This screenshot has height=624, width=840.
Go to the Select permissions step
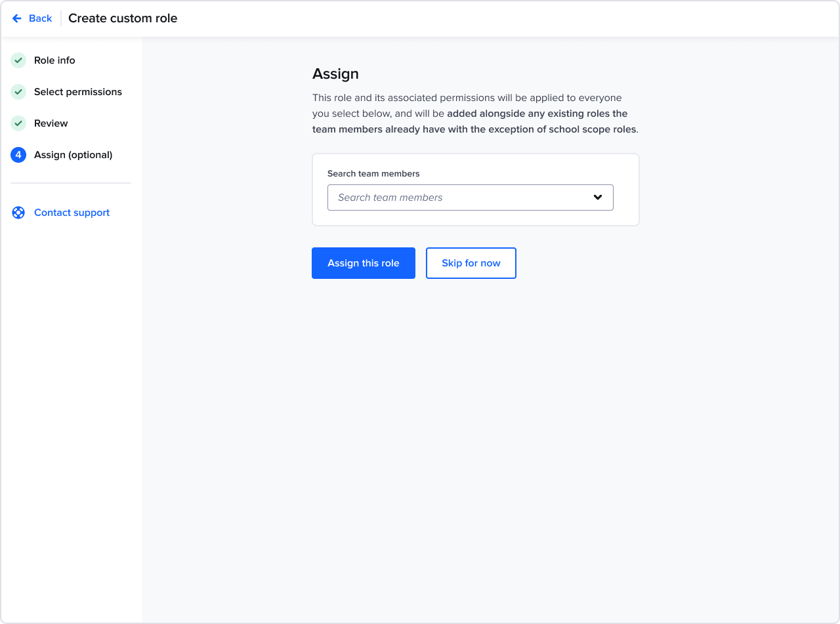click(x=78, y=92)
